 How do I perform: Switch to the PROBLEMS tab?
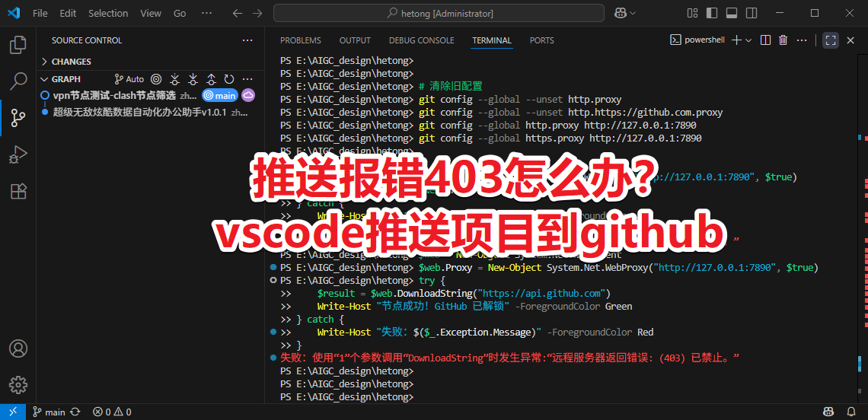(301, 40)
